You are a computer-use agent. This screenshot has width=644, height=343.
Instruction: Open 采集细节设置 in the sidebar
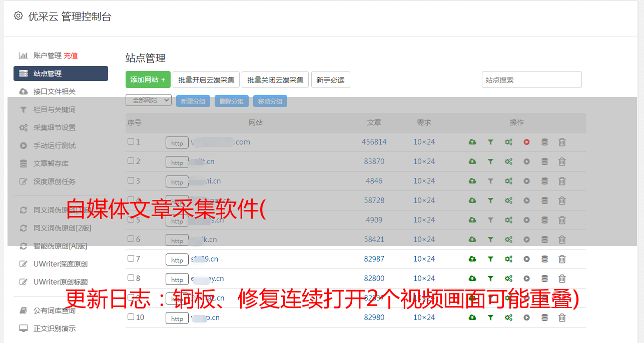point(55,127)
